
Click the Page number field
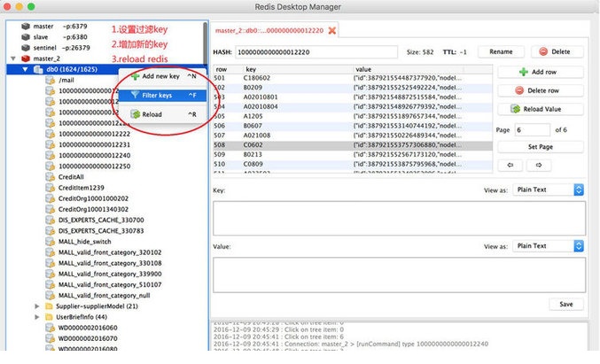[x=533, y=130]
